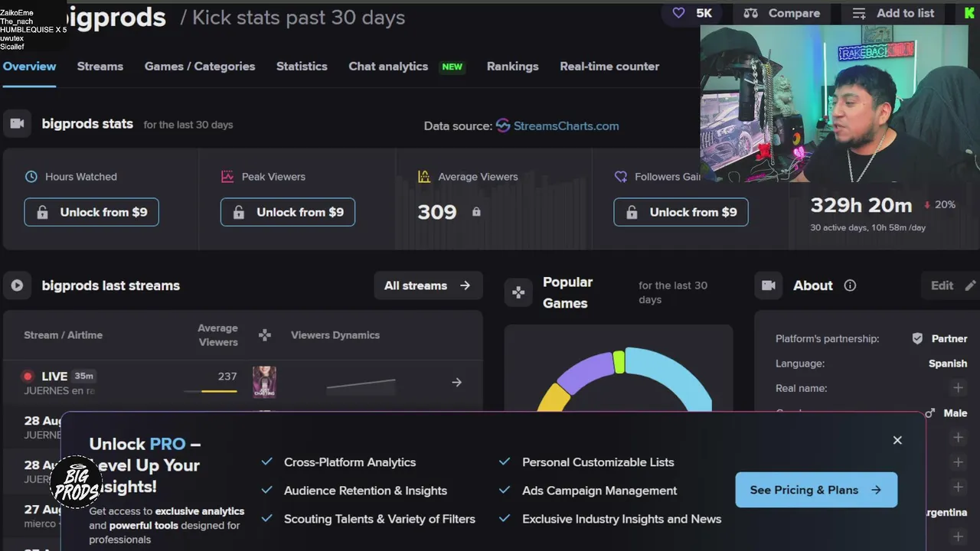980x551 pixels.
Task: Click the Partner shield icon
Action: click(x=917, y=339)
